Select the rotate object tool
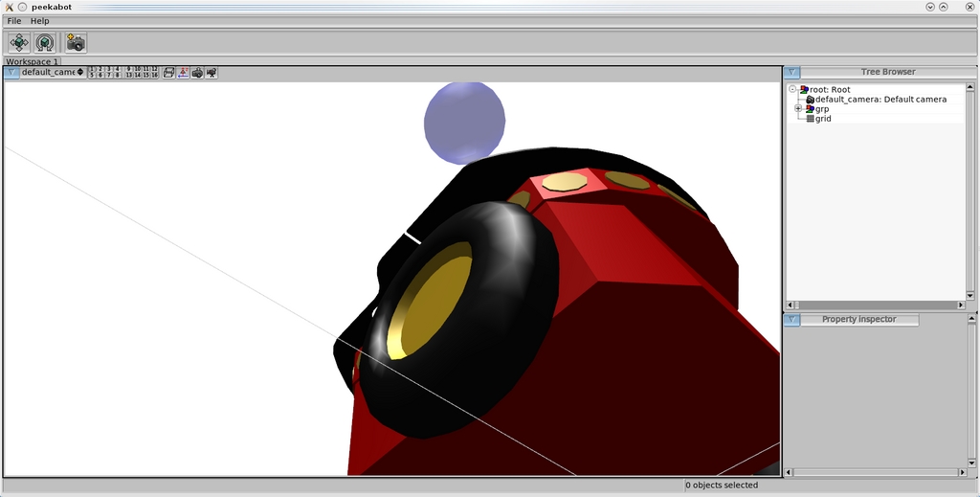 tap(45, 42)
